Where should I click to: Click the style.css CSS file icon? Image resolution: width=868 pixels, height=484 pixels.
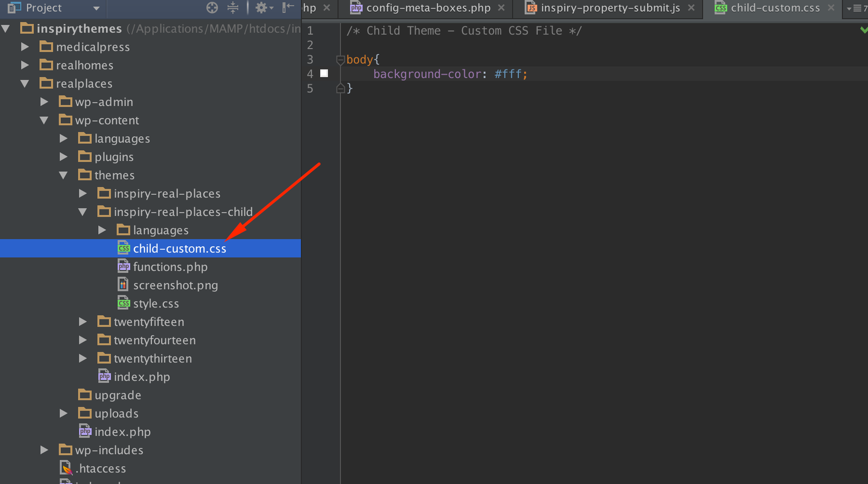tap(124, 303)
